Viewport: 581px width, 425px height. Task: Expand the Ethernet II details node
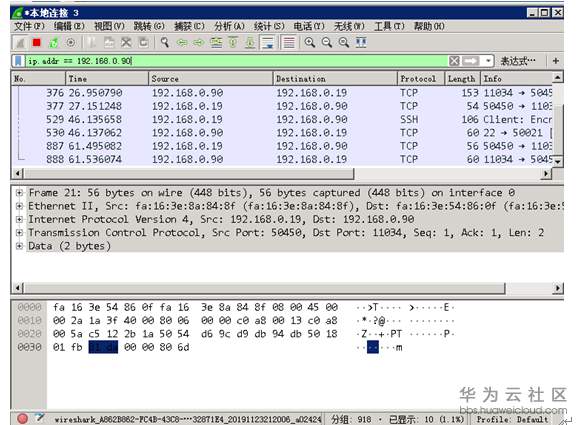(x=19, y=206)
